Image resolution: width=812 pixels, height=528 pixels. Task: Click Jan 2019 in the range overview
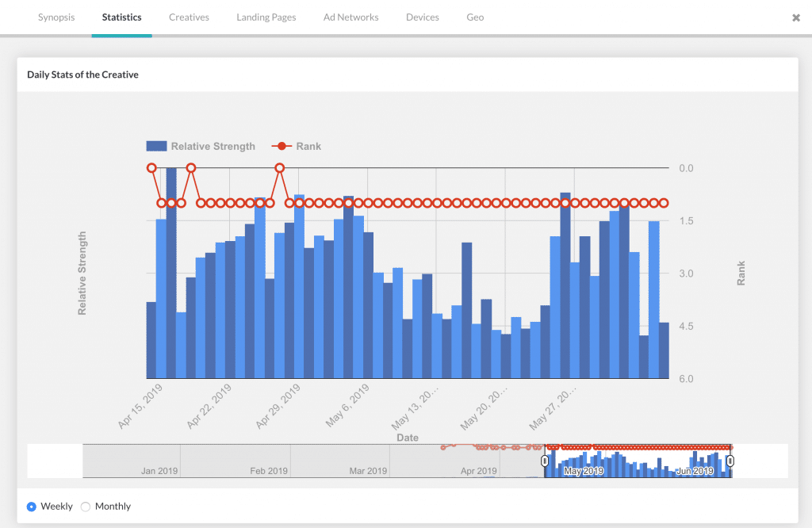(159, 471)
